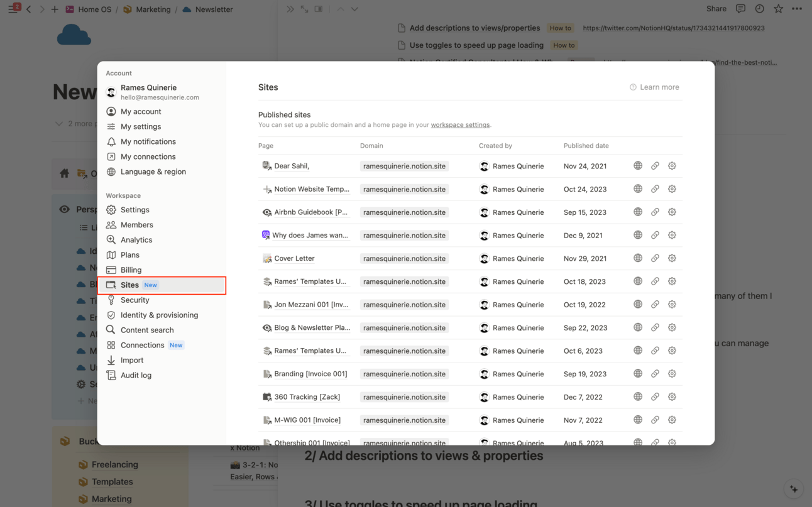Click Learn more link
The width and height of the screenshot is (812, 507).
pos(654,87)
